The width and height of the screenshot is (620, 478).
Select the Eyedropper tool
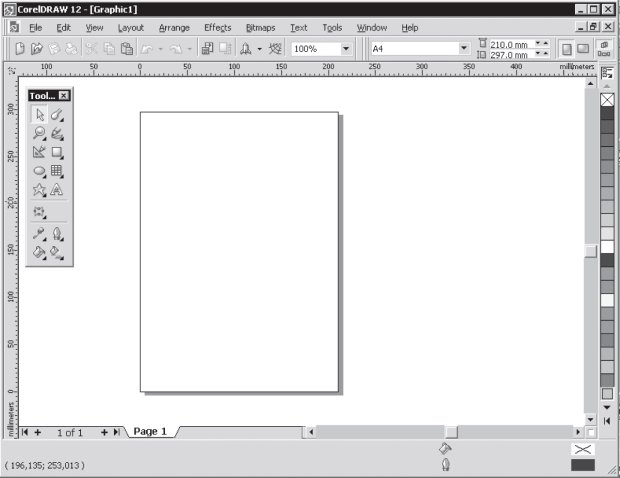tap(39, 234)
